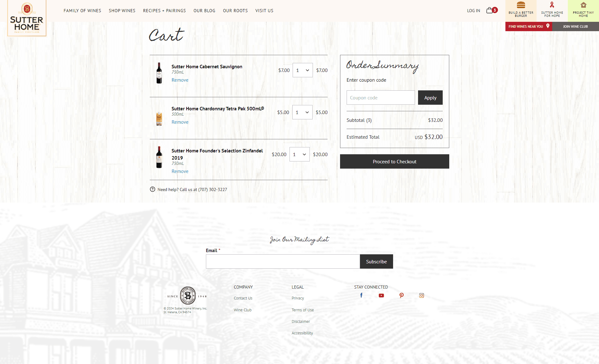Click the LOG IN toggle

click(473, 11)
